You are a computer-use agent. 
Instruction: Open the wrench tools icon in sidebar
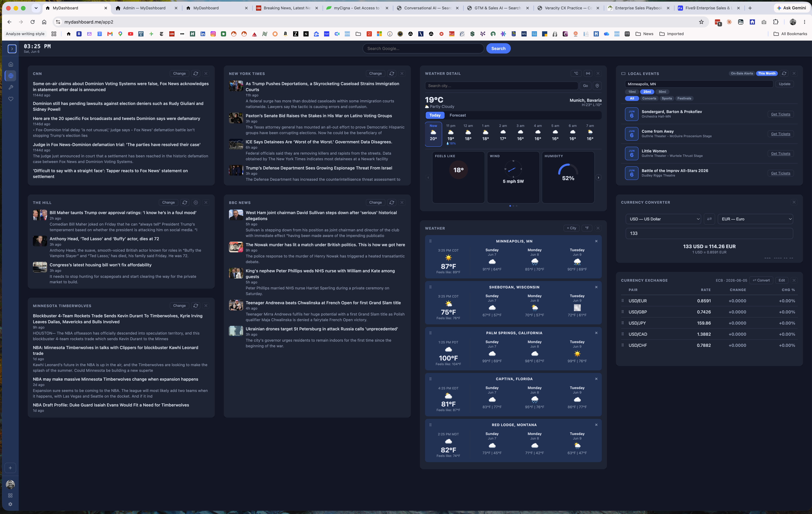click(11, 87)
